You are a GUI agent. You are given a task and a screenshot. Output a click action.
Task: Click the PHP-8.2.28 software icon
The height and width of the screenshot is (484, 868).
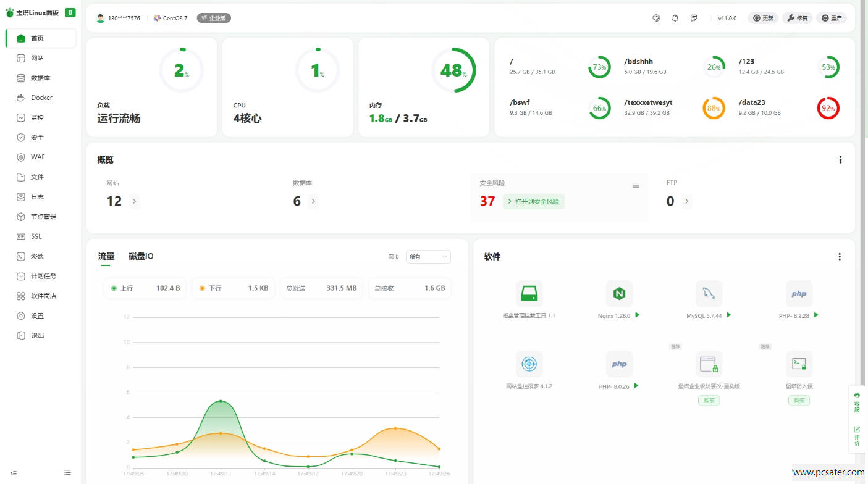click(x=799, y=294)
